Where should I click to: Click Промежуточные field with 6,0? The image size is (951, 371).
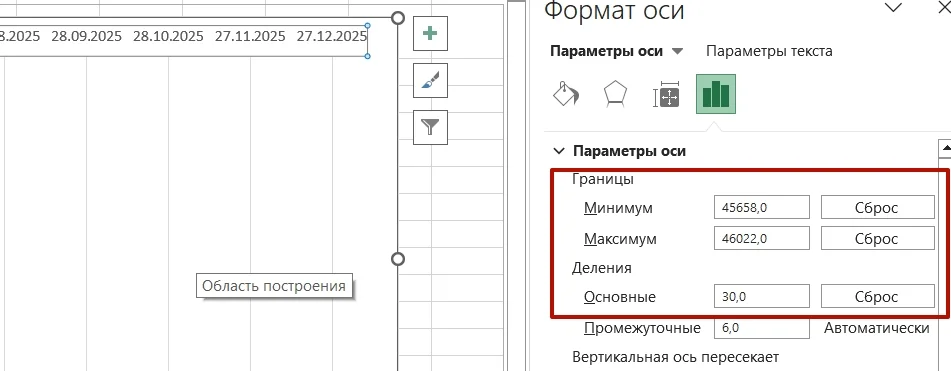pyautogui.click(x=762, y=328)
